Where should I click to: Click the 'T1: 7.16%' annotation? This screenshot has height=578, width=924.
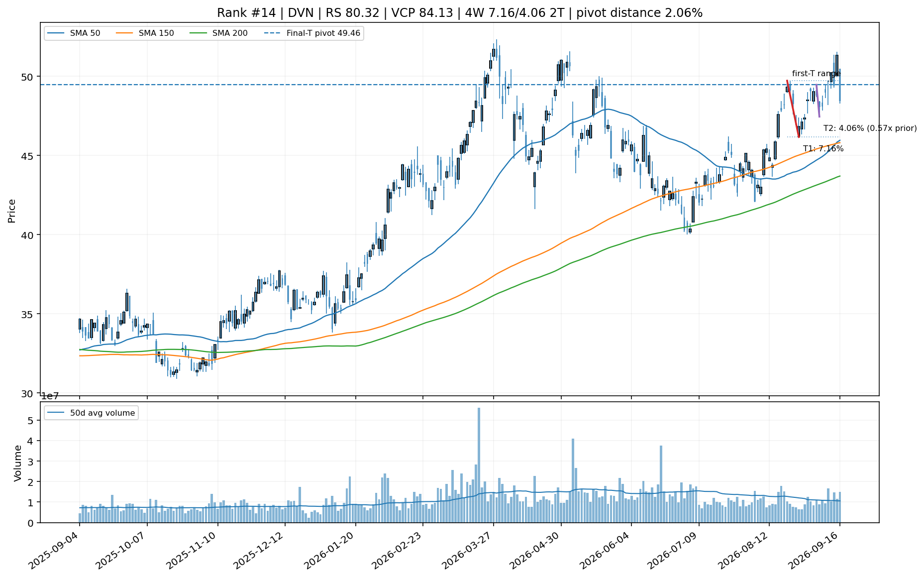click(x=823, y=149)
